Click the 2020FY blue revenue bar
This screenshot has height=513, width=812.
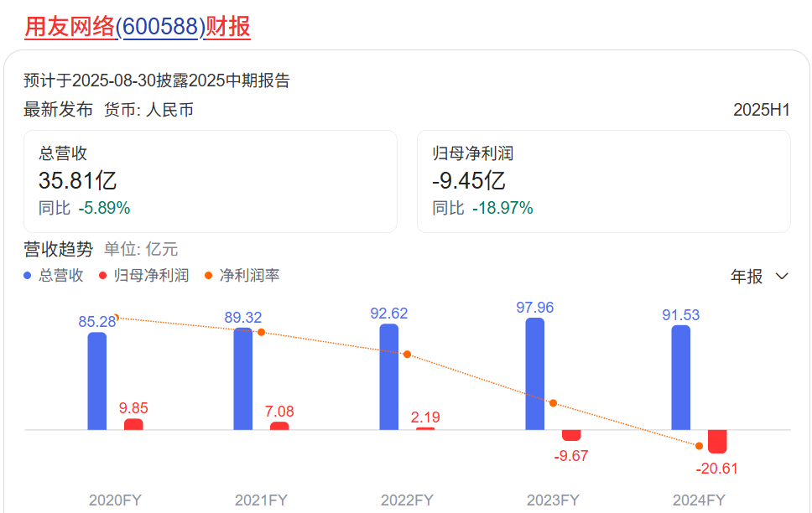pyautogui.click(x=96, y=381)
